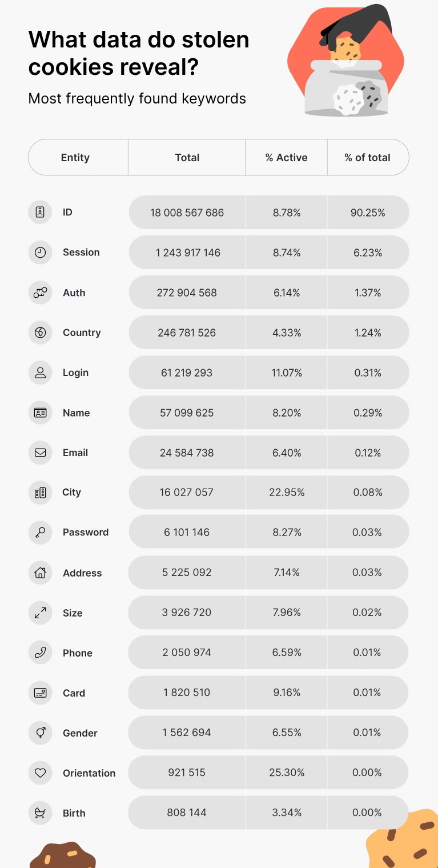
Task: Click the Auth key icon
Action: click(40, 293)
